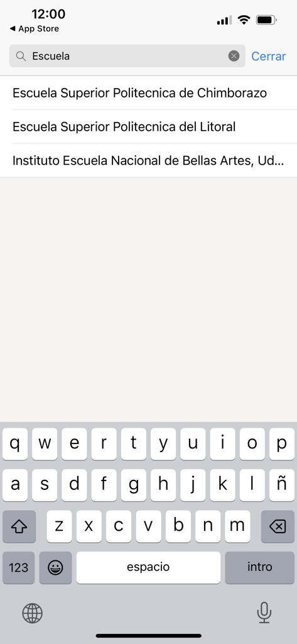Switch to the 123 numeric keyboard
Image resolution: width=297 pixels, height=644 pixels.
click(18, 567)
